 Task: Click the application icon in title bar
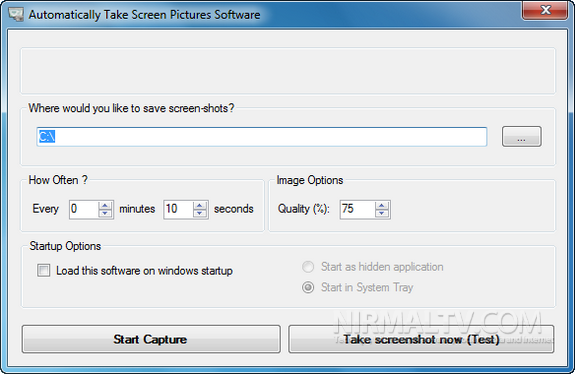[15, 14]
